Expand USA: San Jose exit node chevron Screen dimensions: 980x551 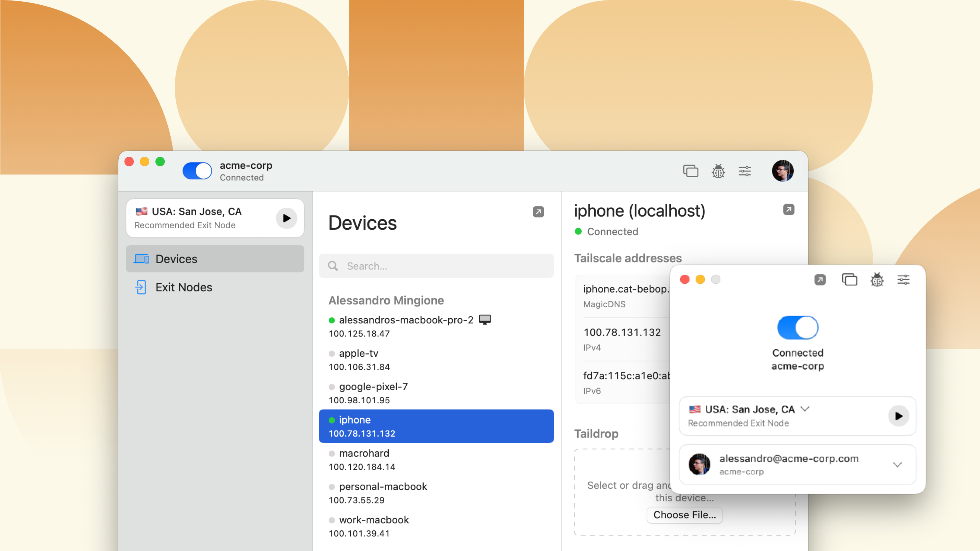[805, 409]
